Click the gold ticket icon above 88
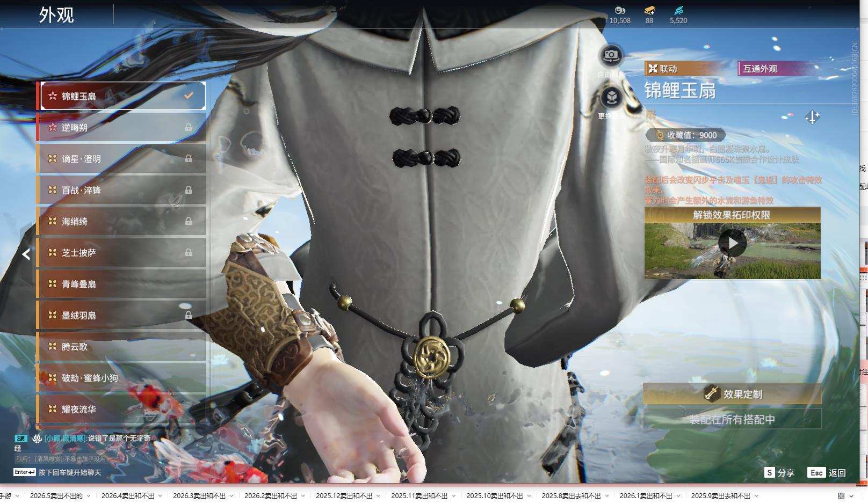The image size is (868, 504). (x=649, y=10)
